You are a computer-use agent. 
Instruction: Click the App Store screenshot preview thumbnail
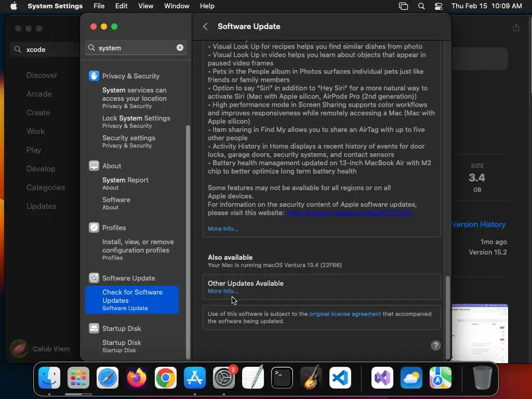tap(480, 333)
